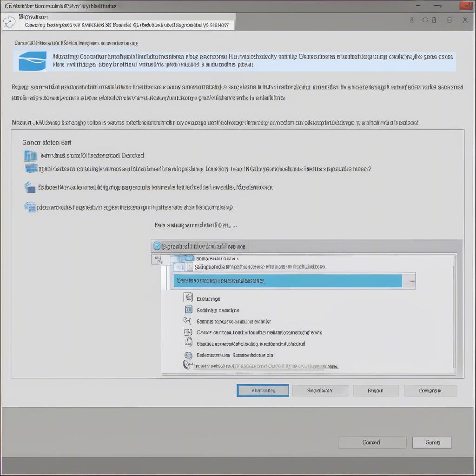Screen dimensions: 476x476
Task: Click the 'Comgnsis' button
Action: click(430, 390)
